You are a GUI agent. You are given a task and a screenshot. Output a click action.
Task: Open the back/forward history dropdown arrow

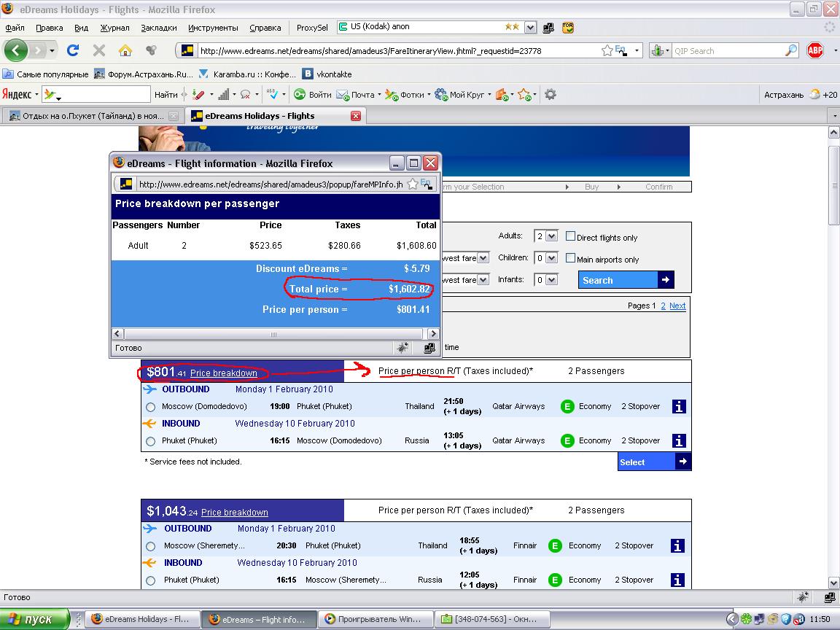52,51
